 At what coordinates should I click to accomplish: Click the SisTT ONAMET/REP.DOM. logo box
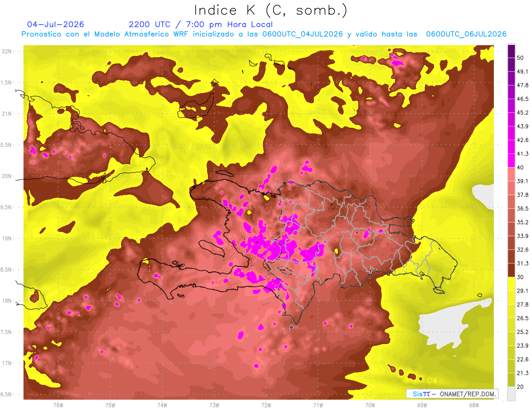(x=452, y=394)
